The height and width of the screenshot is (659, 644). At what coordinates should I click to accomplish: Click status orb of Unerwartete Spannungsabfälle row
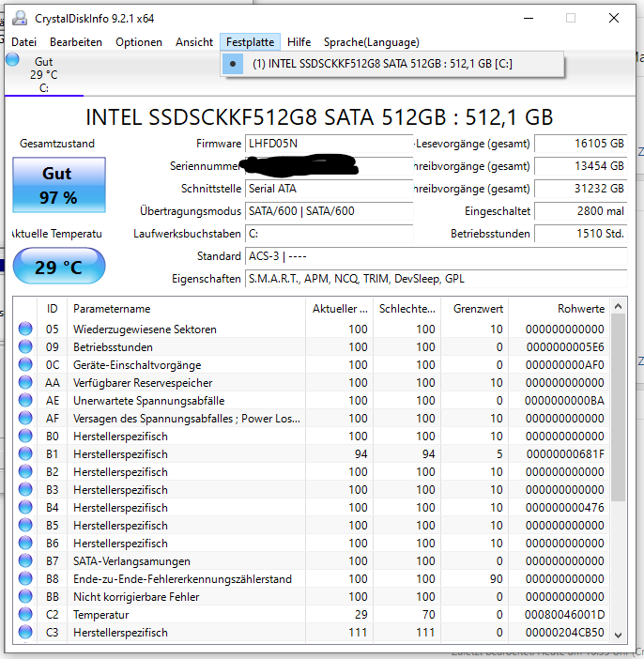tap(25, 400)
